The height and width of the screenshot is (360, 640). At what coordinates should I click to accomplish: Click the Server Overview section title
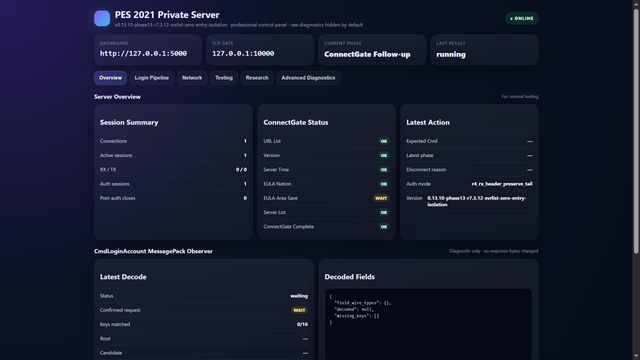tap(117, 97)
